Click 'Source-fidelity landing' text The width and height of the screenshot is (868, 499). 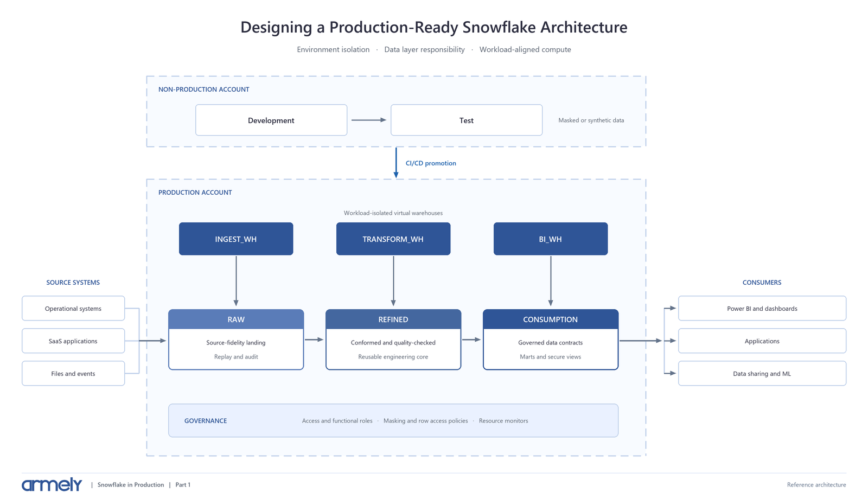(x=236, y=343)
